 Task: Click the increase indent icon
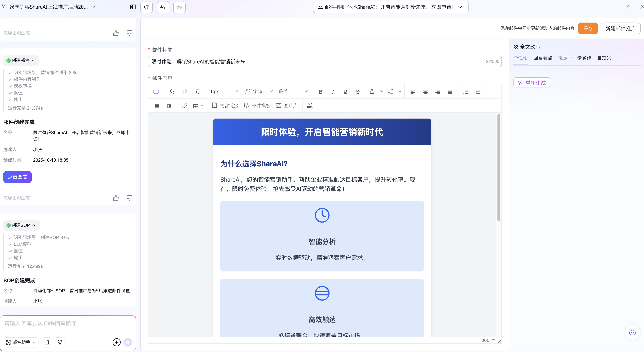click(169, 106)
